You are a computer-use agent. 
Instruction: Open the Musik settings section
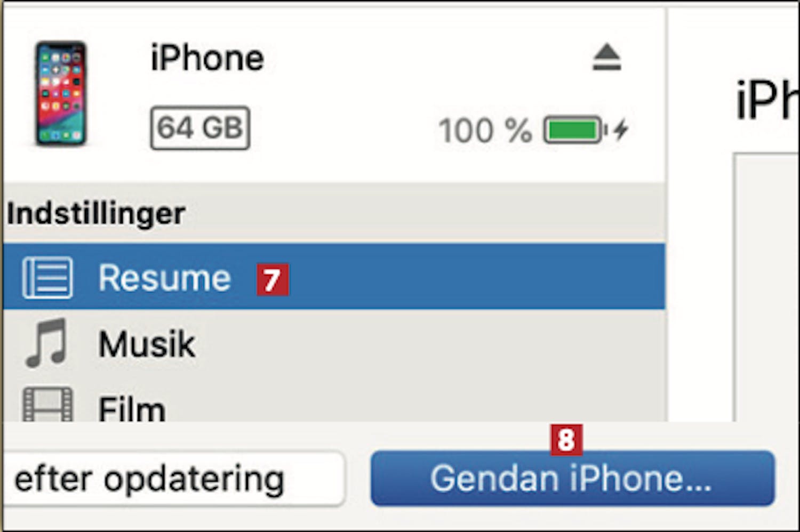click(x=334, y=343)
